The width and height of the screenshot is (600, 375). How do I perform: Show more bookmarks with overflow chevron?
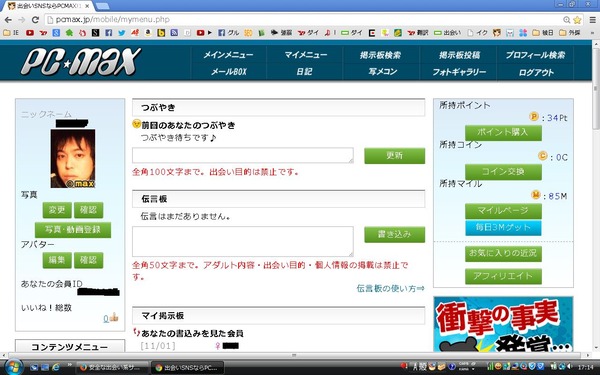point(592,33)
